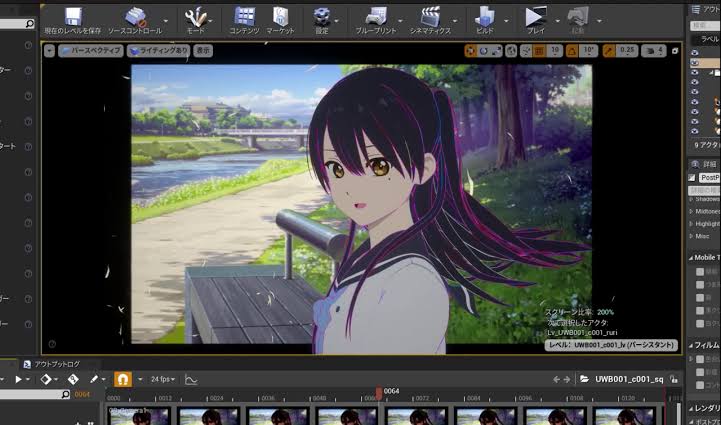721x425 pixels.
Task: Toggle the orange magnet snapping button in sequencer
Action: tap(123, 379)
